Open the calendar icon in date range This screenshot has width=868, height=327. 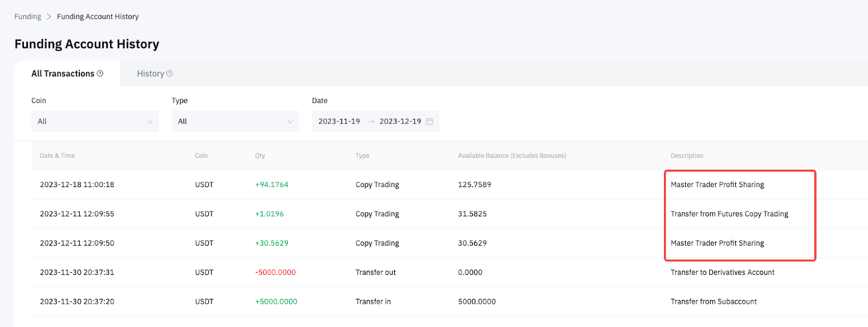coord(430,121)
